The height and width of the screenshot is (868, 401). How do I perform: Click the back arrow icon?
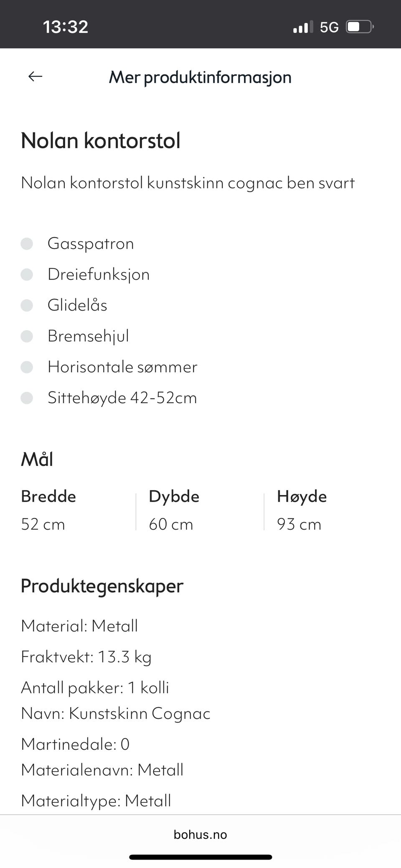[x=35, y=76]
